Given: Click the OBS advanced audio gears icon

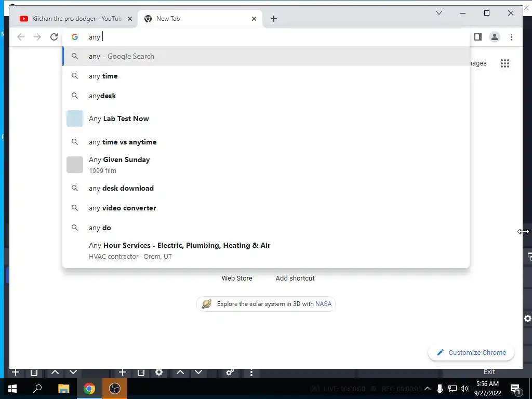Looking at the screenshot, I should [230, 373].
